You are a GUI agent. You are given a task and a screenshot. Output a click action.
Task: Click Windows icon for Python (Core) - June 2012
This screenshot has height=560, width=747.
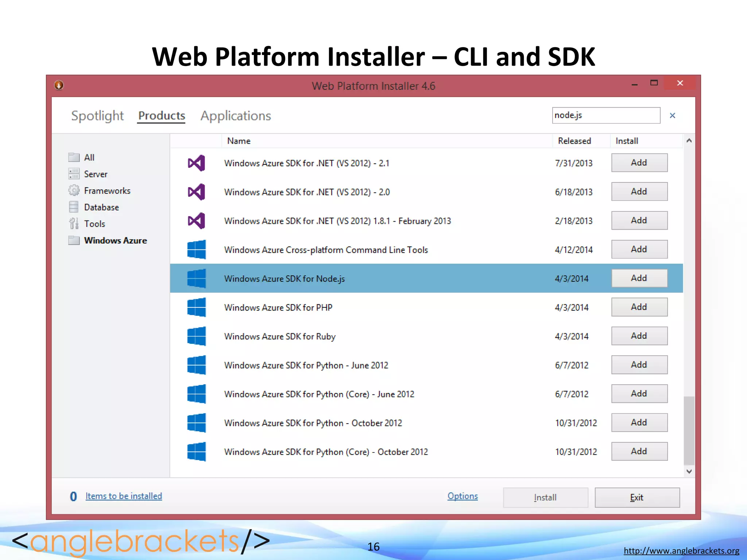click(196, 394)
